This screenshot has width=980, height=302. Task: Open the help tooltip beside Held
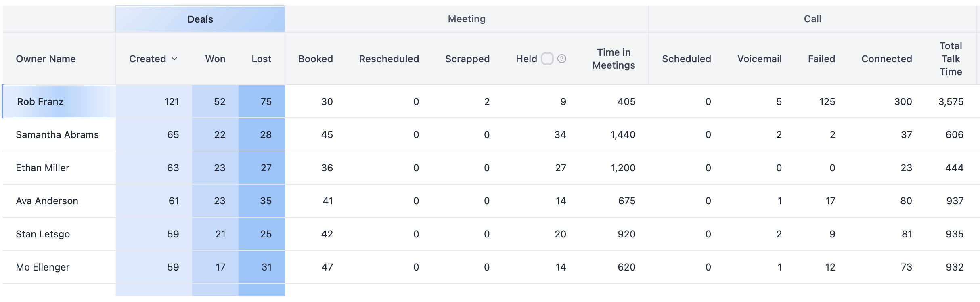tap(561, 59)
